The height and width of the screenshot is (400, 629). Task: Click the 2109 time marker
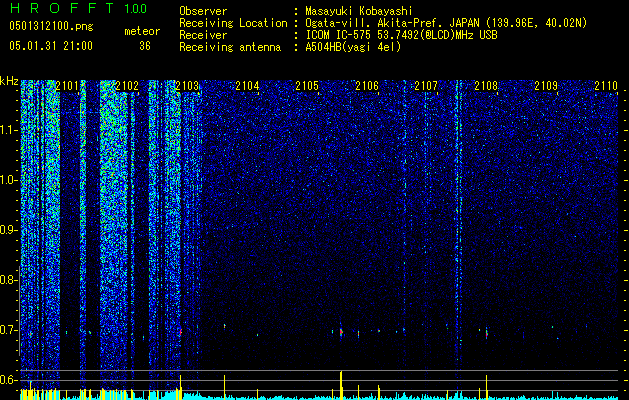click(x=546, y=86)
